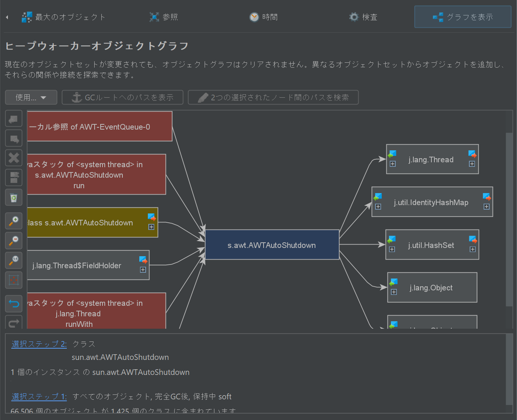Show outgoing references of j.lang.Thread$FieldHolder node

pyautogui.click(x=143, y=260)
